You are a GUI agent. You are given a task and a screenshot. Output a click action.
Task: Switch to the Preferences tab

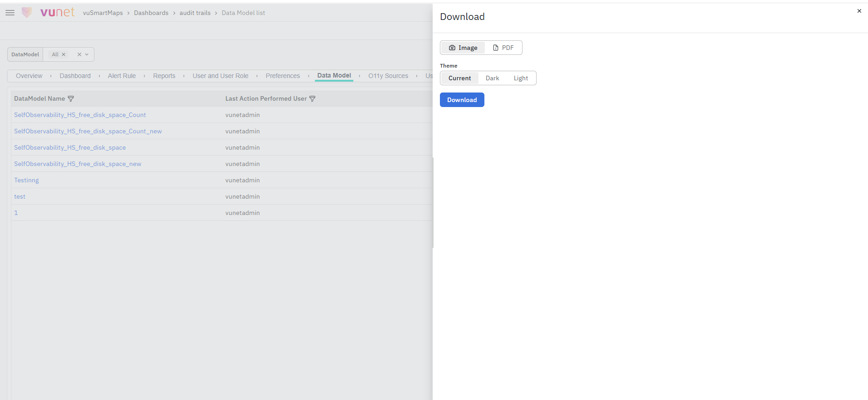click(283, 76)
